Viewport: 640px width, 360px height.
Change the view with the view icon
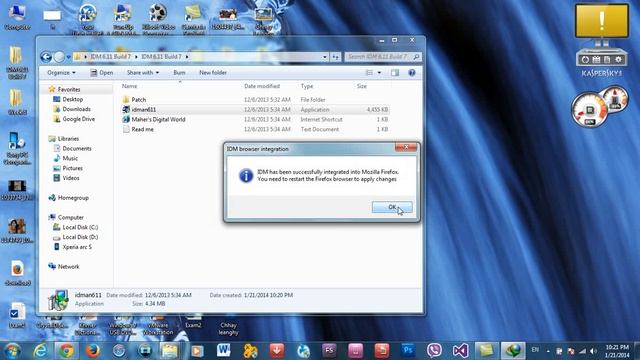369,73
